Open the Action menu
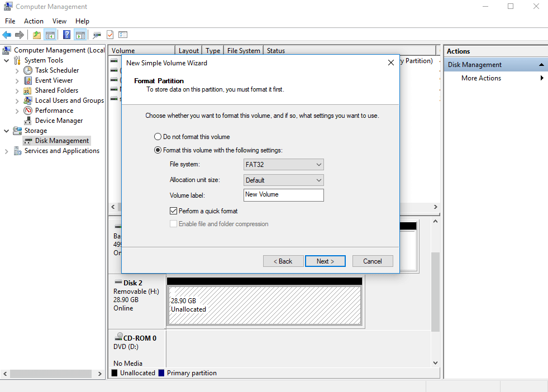Viewport: 548px width, 392px height. pos(34,21)
